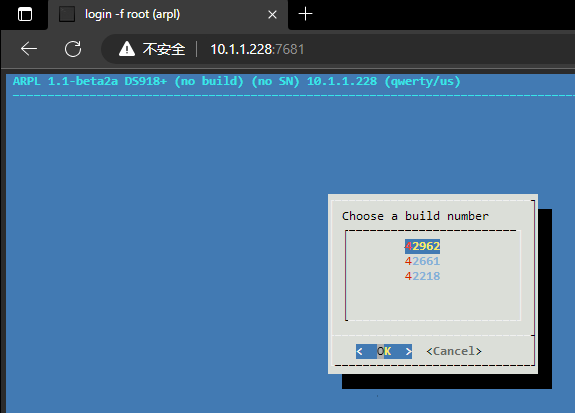Viewport: 575px width, 413px height.
Task: Click the not-secure warning triangle icon
Action: click(127, 49)
